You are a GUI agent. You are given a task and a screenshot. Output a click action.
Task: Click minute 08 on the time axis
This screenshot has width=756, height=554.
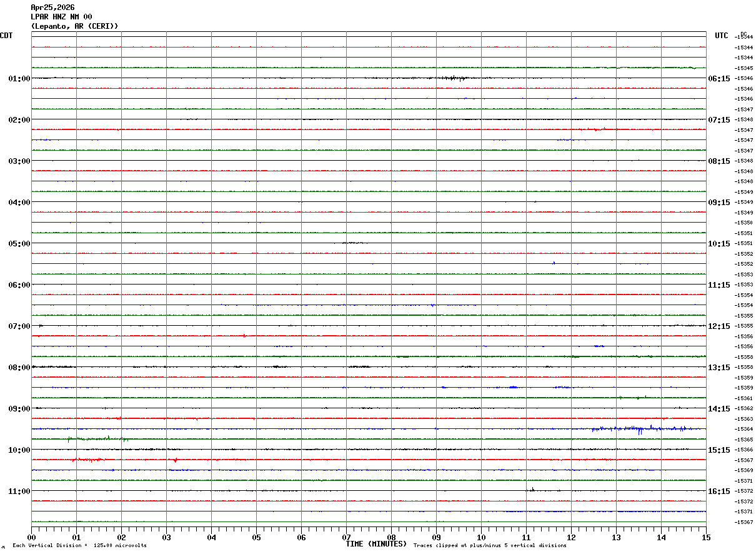click(391, 537)
